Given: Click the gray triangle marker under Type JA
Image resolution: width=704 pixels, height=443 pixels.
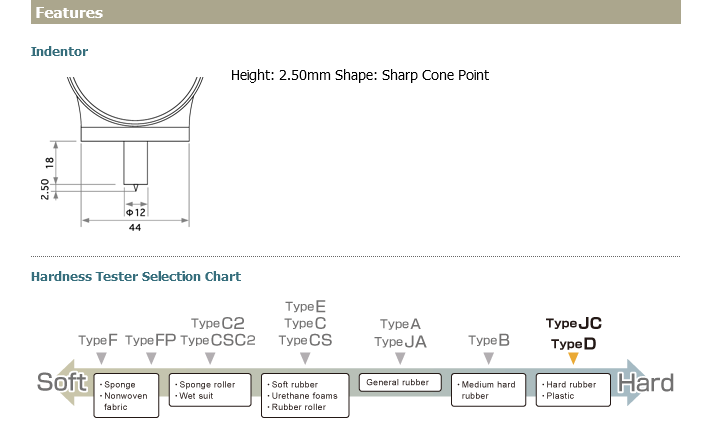Looking at the screenshot, I should [x=400, y=358].
